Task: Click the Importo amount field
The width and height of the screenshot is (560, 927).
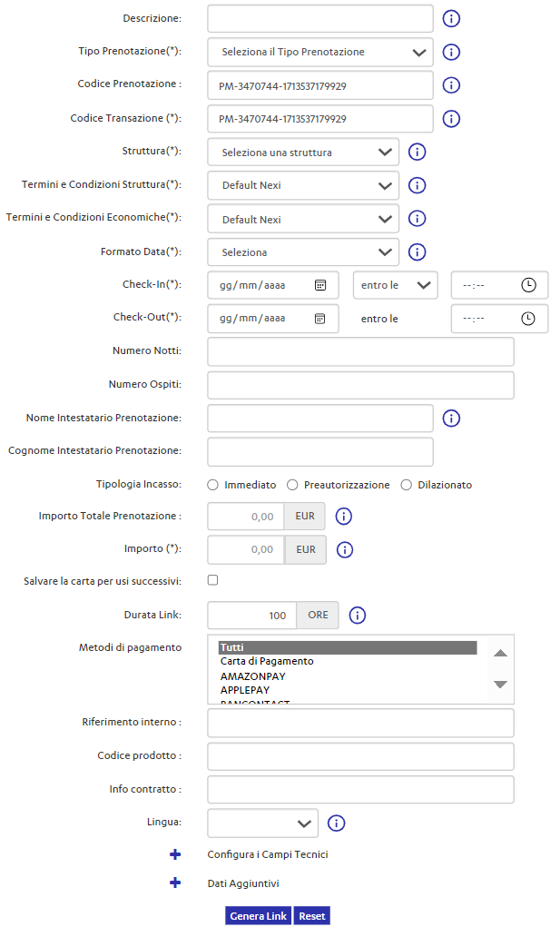Action: click(x=246, y=550)
